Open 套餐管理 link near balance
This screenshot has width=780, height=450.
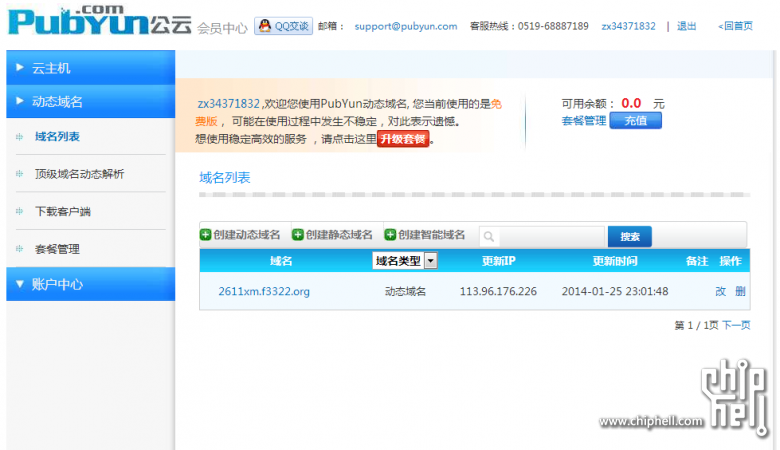pos(584,121)
